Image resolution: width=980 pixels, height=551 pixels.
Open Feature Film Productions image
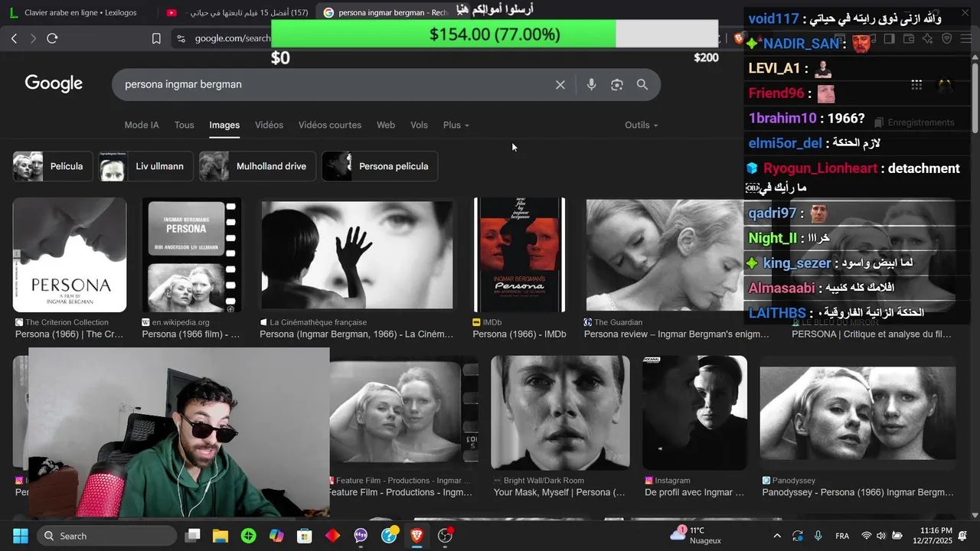pyautogui.click(x=403, y=412)
